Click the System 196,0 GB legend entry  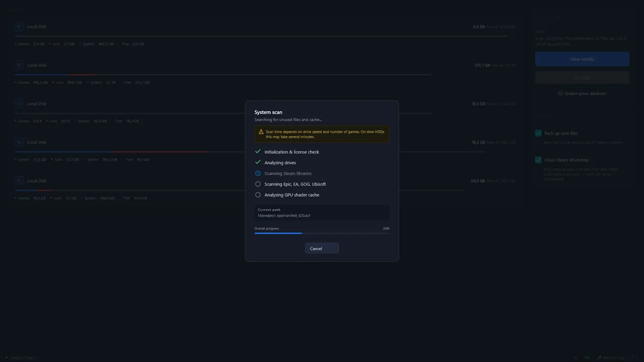[98, 198]
